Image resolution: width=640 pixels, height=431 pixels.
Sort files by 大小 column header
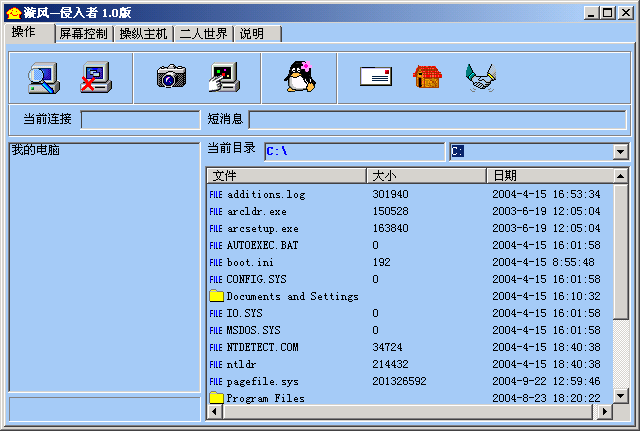[426, 176]
